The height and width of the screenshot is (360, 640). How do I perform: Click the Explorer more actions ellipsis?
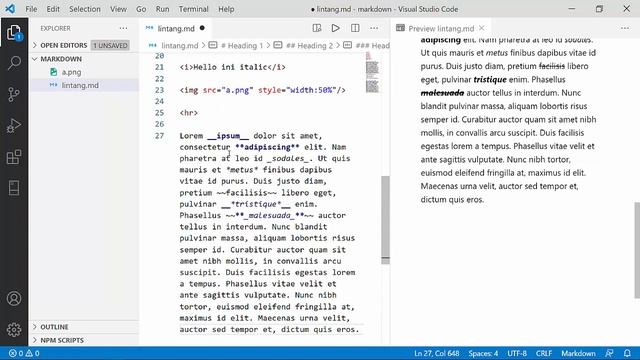123,28
